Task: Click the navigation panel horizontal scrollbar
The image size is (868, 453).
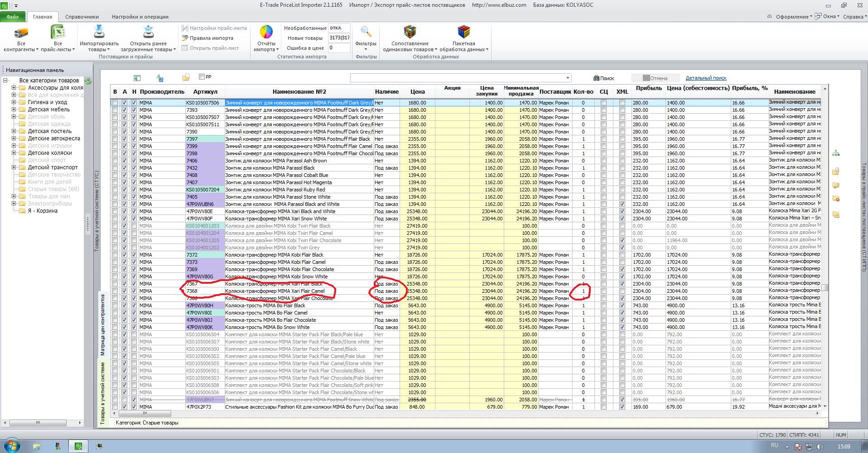Action: point(38,423)
